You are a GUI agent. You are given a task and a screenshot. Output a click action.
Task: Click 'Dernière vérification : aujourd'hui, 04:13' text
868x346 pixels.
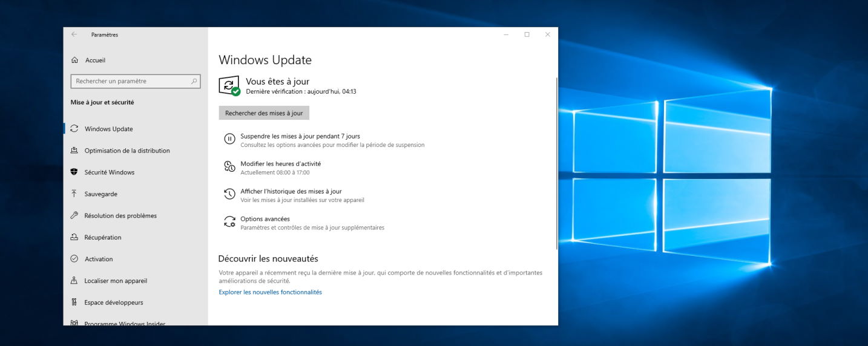[x=301, y=92]
